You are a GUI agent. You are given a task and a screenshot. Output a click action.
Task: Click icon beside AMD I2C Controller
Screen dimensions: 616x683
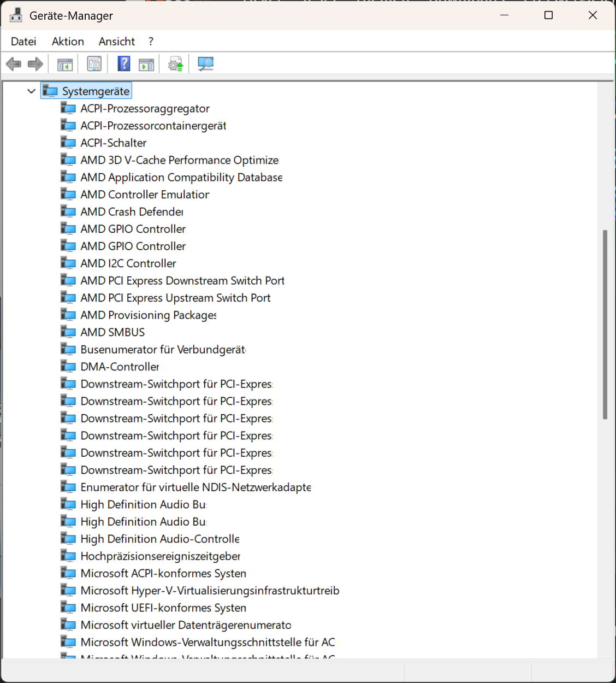click(x=68, y=263)
